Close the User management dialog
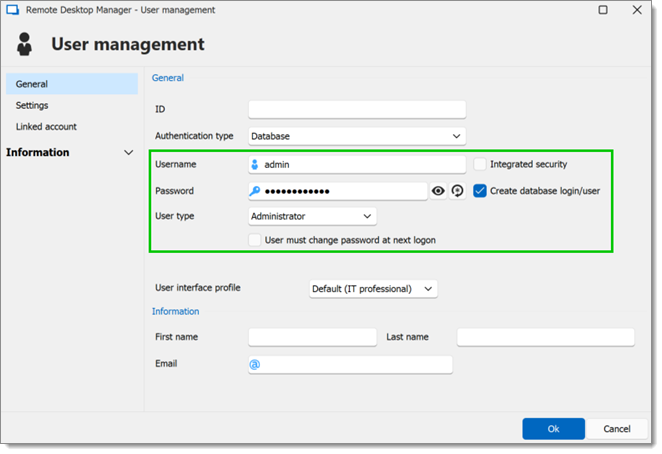The width and height of the screenshot is (662, 454). coord(637,10)
